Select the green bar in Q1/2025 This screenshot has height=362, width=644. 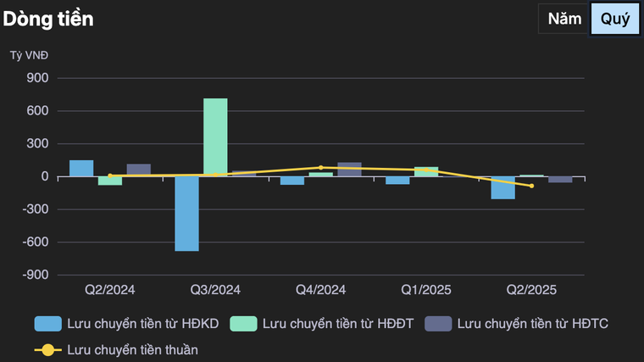(426, 171)
